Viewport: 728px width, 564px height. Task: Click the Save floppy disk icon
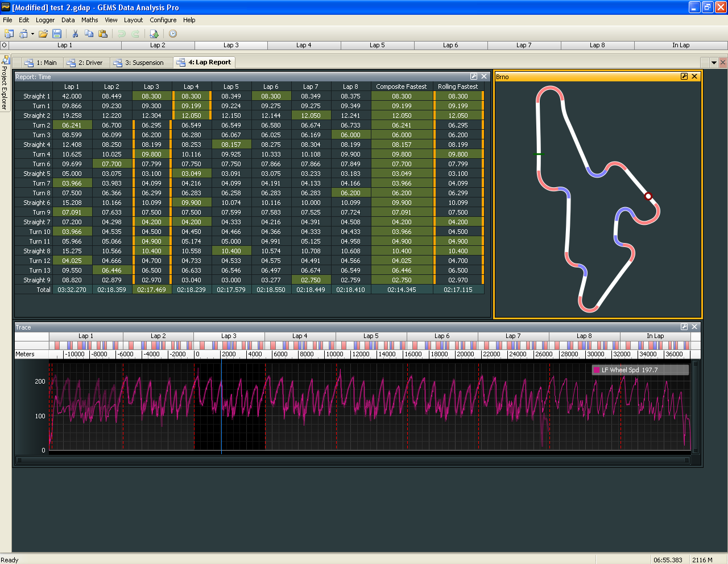point(57,34)
